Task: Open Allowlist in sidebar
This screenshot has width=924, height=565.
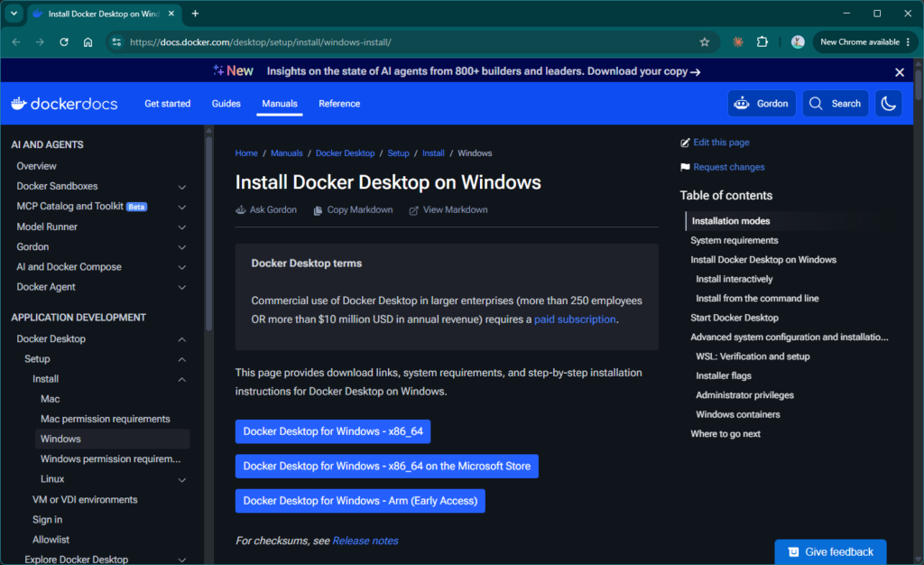Action: point(51,540)
